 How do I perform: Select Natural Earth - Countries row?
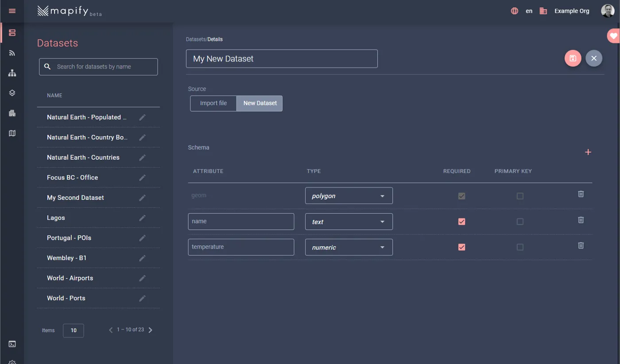(x=98, y=157)
